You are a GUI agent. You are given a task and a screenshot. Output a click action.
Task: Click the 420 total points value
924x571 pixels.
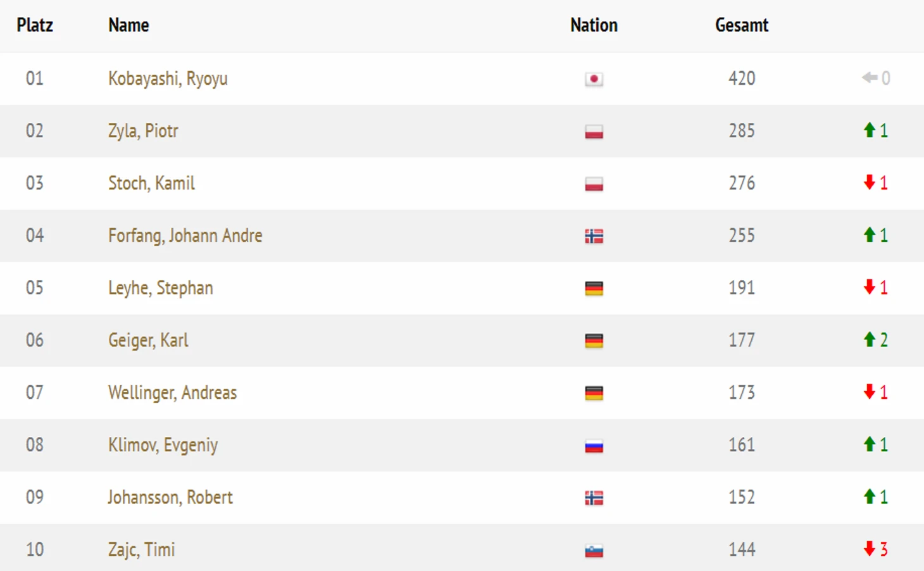coord(742,78)
